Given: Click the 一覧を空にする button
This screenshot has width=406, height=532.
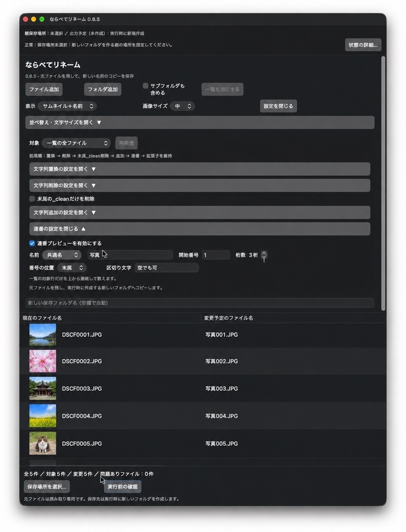Looking at the screenshot, I should click(222, 89).
